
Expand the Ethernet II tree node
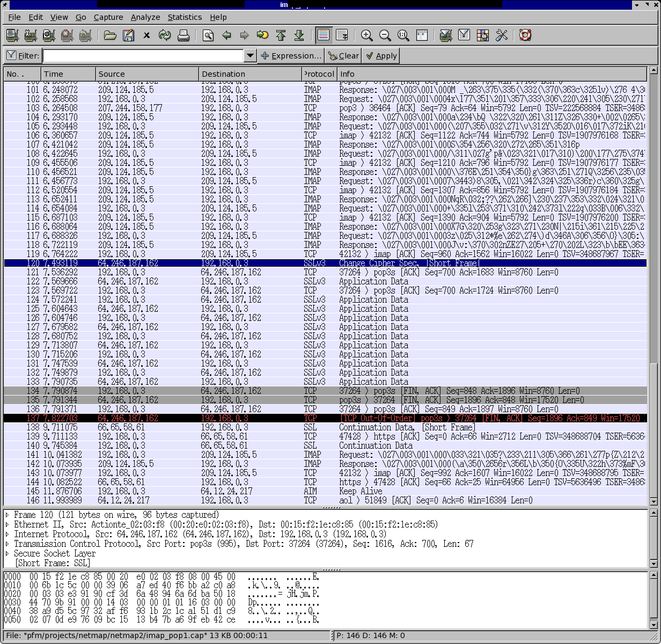(8, 524)
